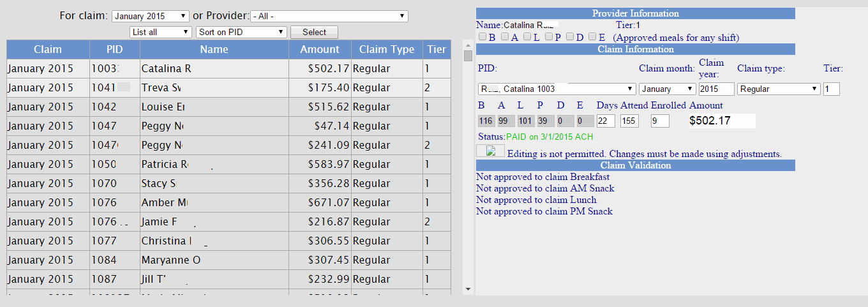Enable the D dinner meal checkbox
Screen dimensions: 868x307
coord(570,37)
